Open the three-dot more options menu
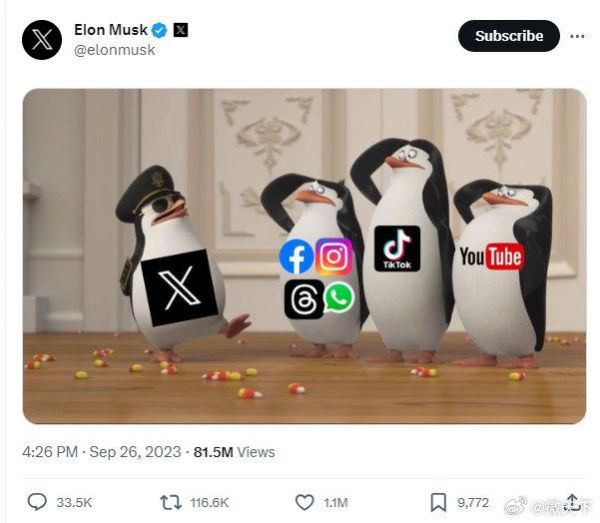This screenshot has width=600, height=523. 577,36
